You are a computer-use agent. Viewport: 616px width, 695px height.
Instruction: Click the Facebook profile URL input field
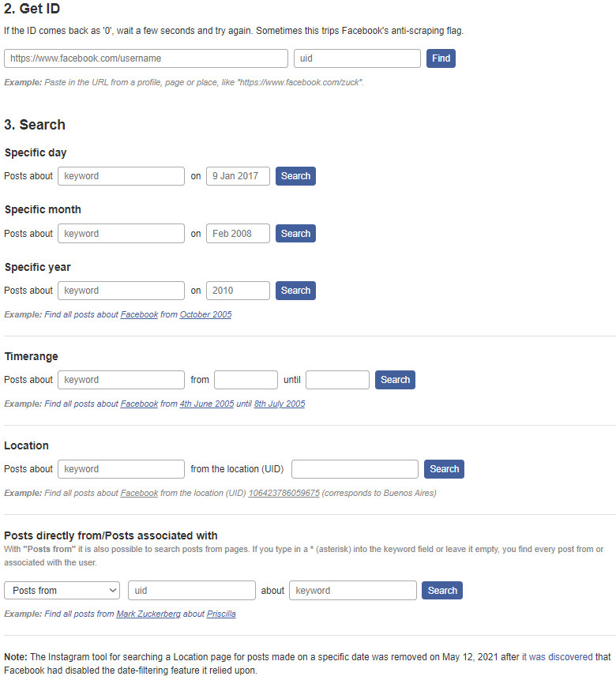click(x=146, y=58)
